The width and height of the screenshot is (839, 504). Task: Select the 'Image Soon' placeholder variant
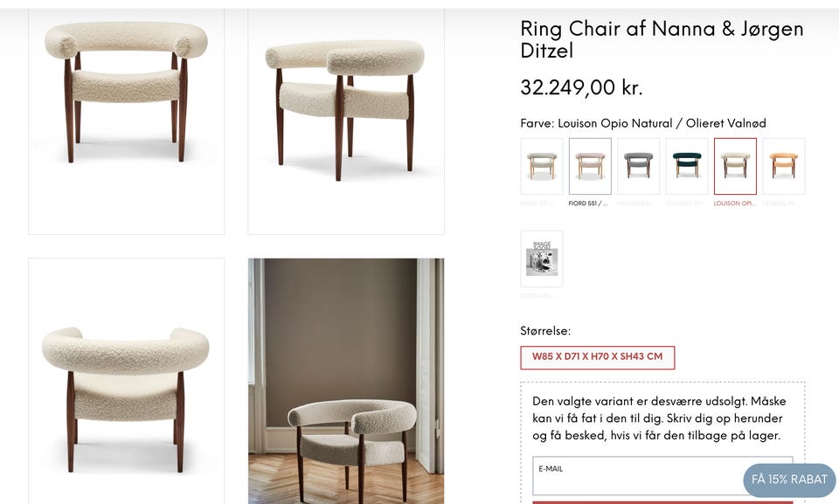point(542,259)
